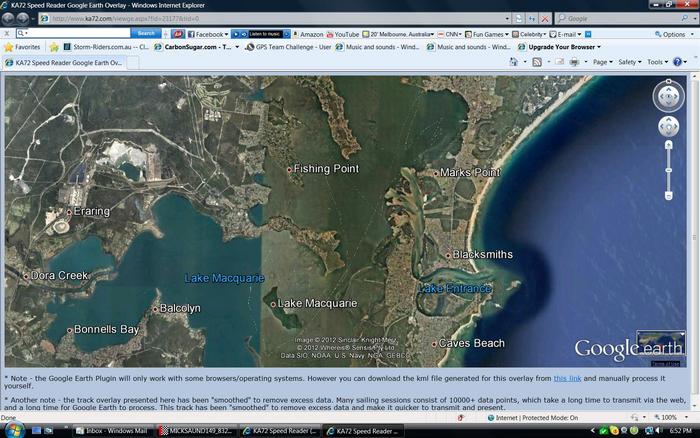700x438 pixels.
Task: Click the Google Earth zoom slider
Action: click(x=668, y=170)
